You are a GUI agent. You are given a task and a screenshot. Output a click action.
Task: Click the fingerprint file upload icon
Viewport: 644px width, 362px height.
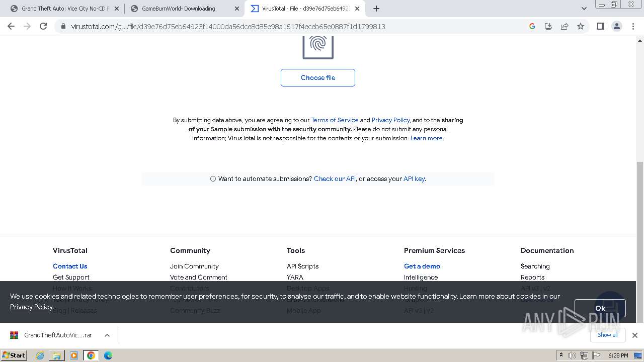pos(318,46)
